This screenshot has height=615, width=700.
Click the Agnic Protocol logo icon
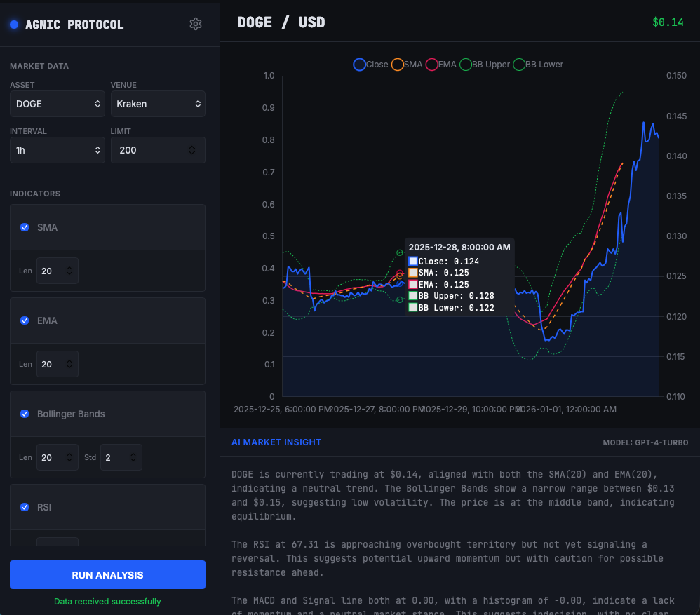tap(13, 24)
